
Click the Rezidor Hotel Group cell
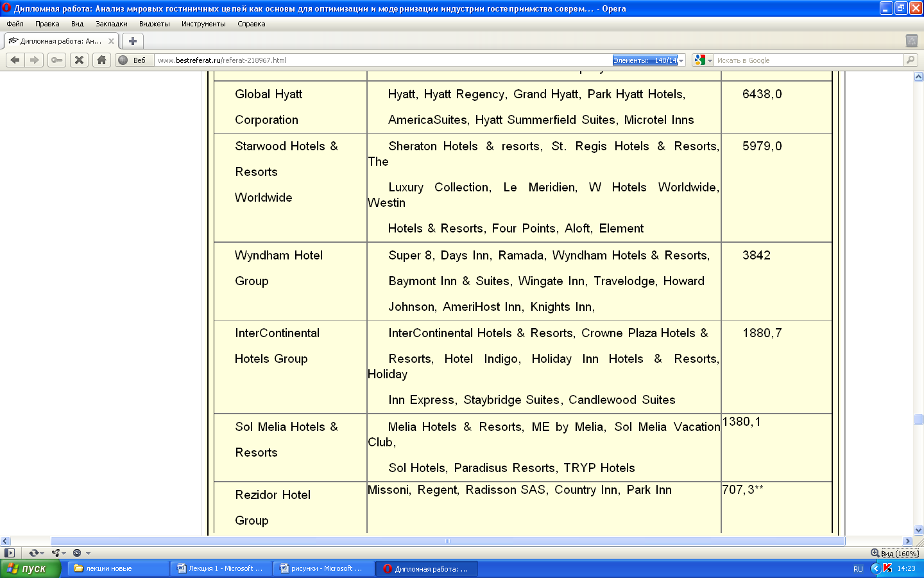(x=290, y=508)
